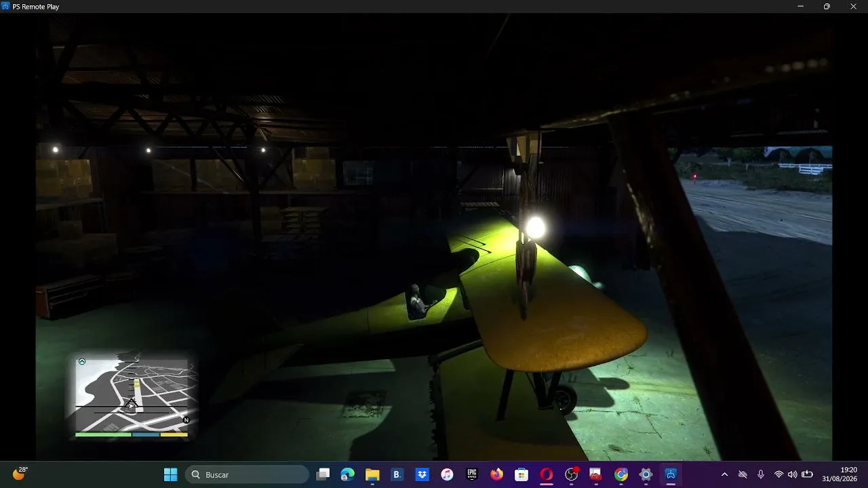Click the Buscar search box
This screenshot has height=488, width=868.
tap(247, 474)
